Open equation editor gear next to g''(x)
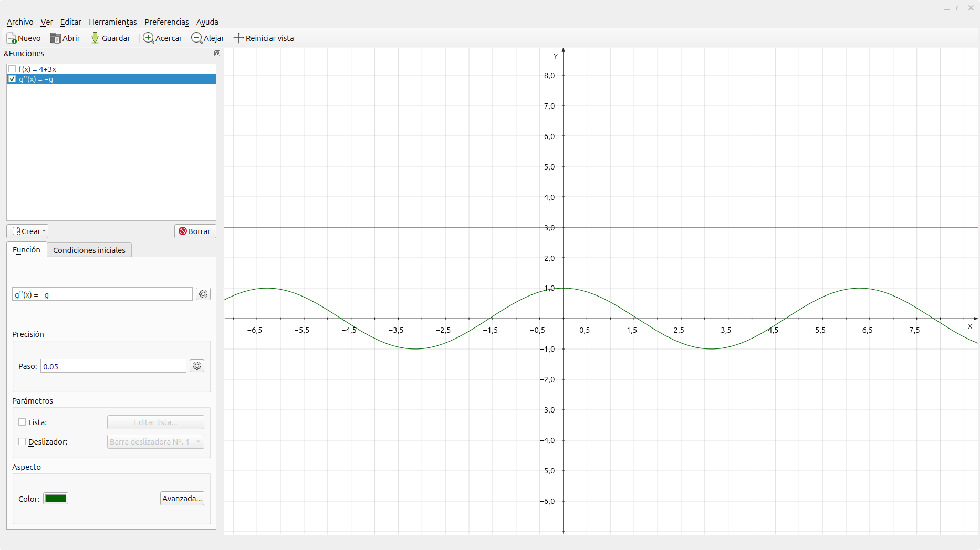Viewport: 980px width, 550px height. coord(203,294)
